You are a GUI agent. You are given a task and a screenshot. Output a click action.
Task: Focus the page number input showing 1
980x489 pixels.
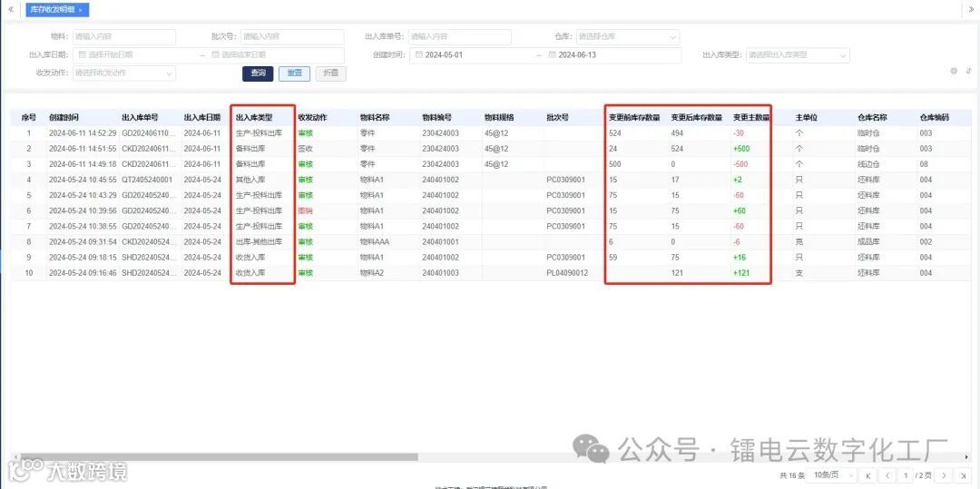pyautogui.click(x=907, y=476)
